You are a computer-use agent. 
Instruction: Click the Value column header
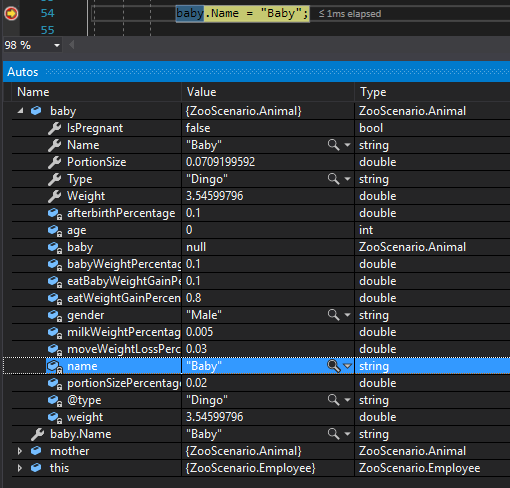tap(268, 92)
